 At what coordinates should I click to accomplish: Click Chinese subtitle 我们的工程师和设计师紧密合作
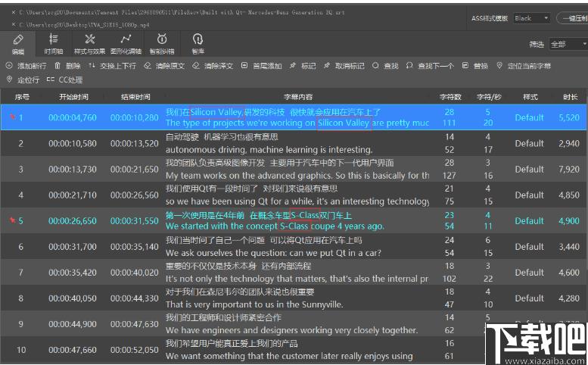click(223, 317)
